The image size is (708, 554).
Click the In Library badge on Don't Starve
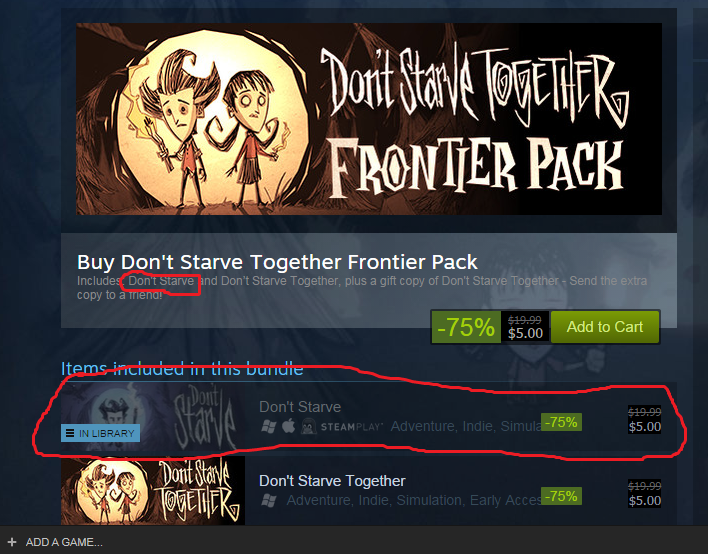[100, 433]
